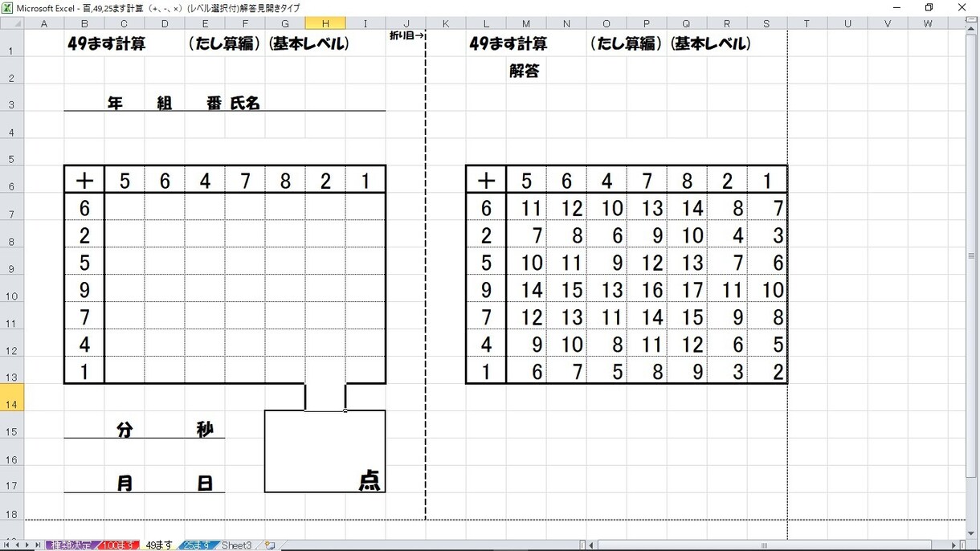
Task: Select row header 1
Action: tap(12, 43)
